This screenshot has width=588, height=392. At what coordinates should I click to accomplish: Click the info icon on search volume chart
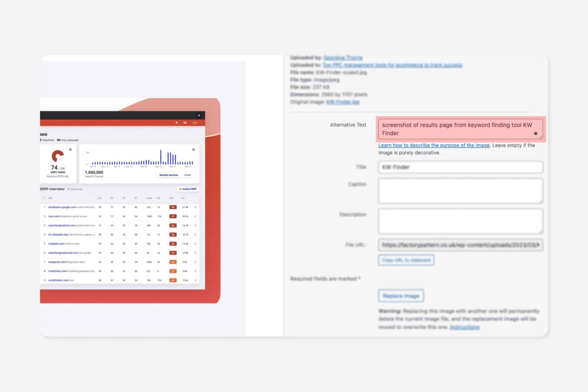(194, 150)
